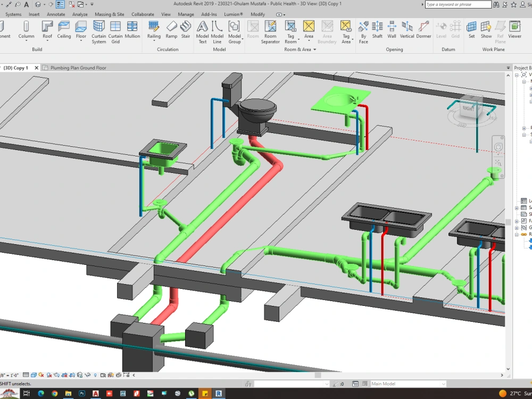This screenshot has width=532, height=399.
Task: Expand the Railing tool dropdown arrow
Action: click(x=154, y=41)
